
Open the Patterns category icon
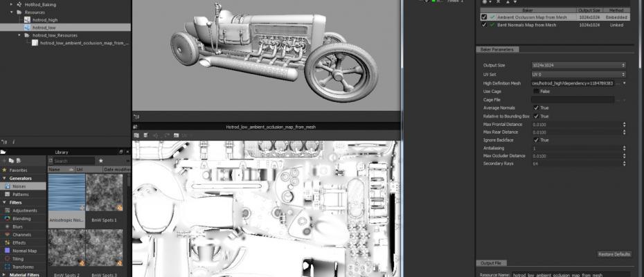click(x=8, y=194)
